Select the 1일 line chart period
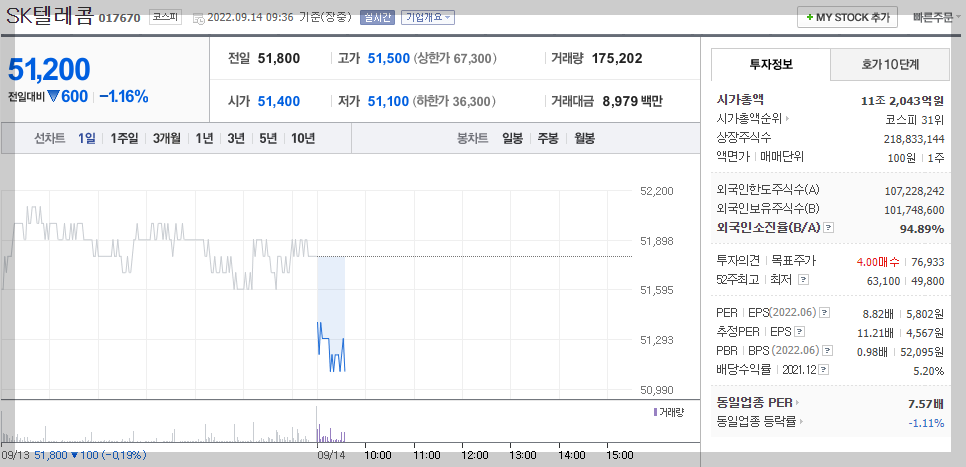The height and width of the screenshot is (467, 966). 86,139
